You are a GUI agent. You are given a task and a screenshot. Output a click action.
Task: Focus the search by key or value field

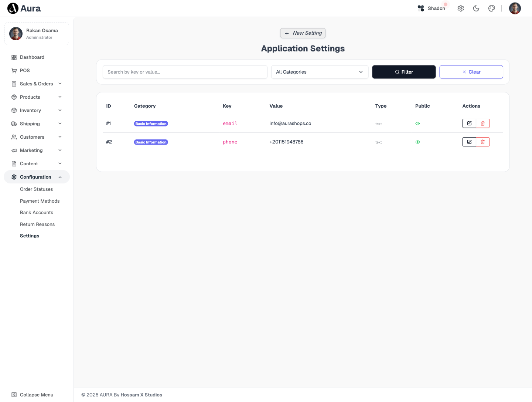(x=185, y=72)
